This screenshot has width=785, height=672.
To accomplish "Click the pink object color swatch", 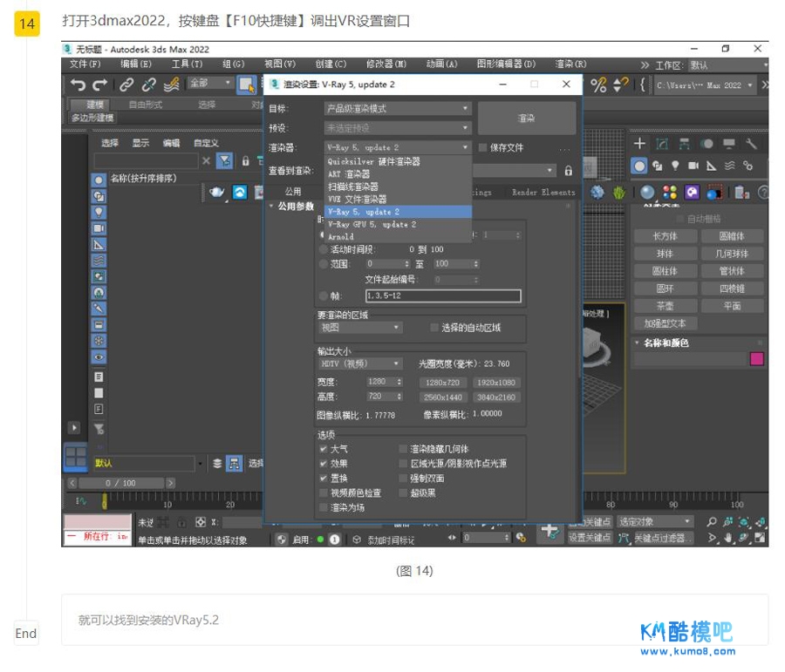I will [756, 358].
